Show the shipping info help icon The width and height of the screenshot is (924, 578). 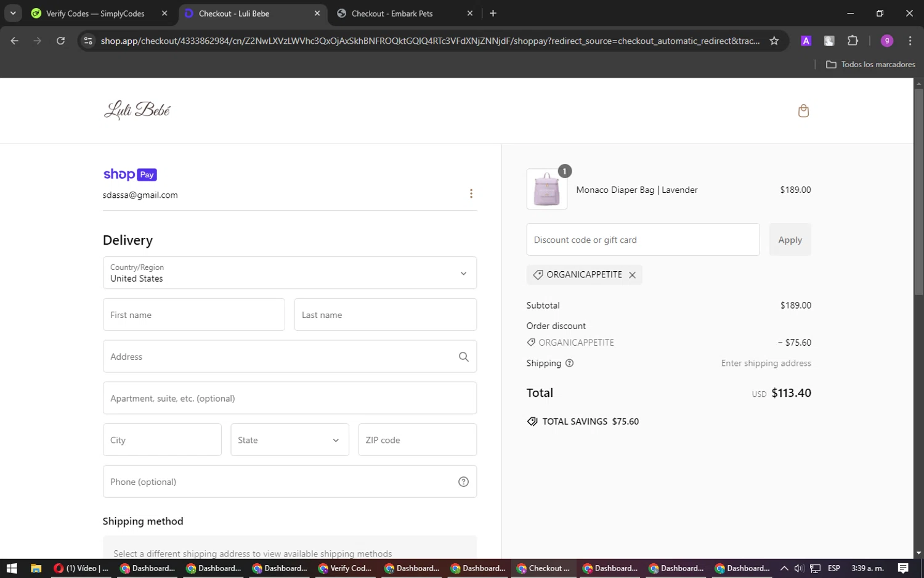pos(569,363)
